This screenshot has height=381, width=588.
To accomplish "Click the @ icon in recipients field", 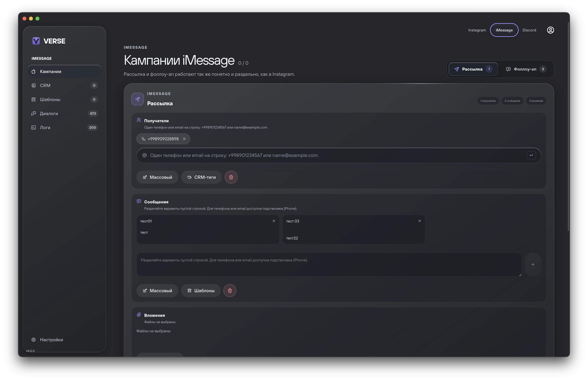I will point(145,155).
